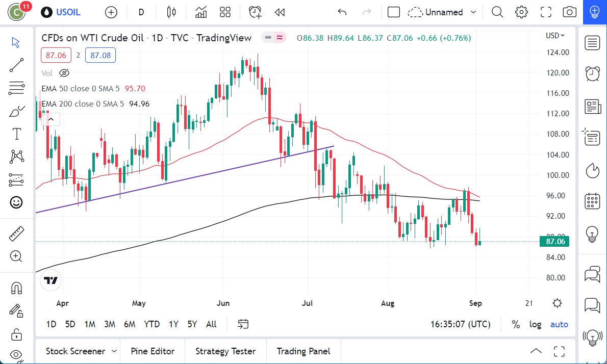Viewport: 607px width, 364px height.
Task: Click the Sell button showing 87.06
Action: [x=56, y=55]
